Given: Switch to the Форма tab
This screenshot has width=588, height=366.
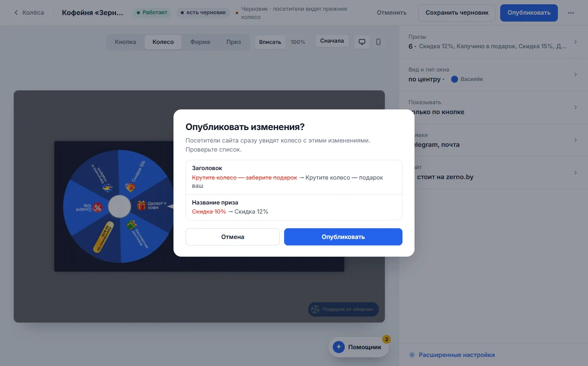Looking at the screenshot, I should pyautogui.click(x=200, y=42).
